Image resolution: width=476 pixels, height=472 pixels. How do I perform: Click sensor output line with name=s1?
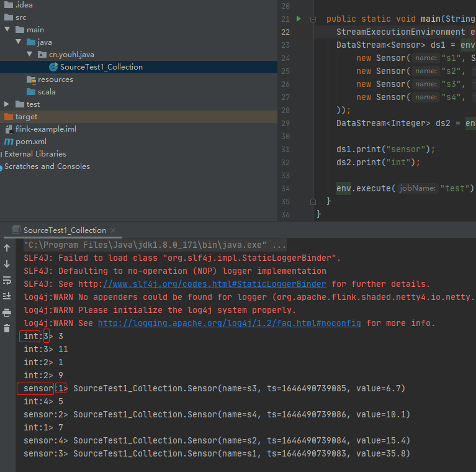(x=217, y=454)
